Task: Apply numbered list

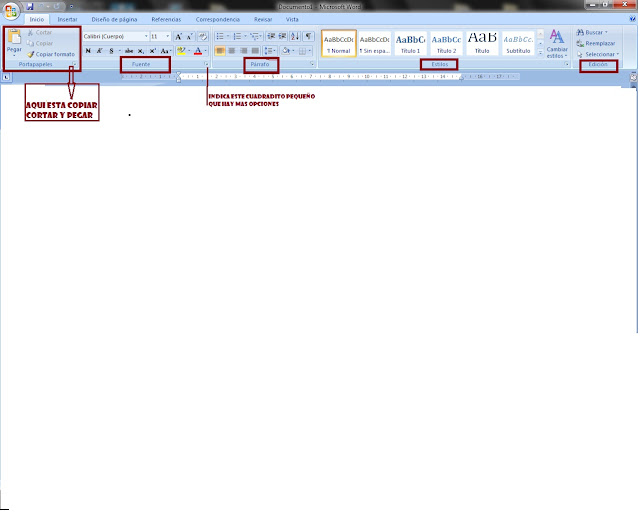Action: pos(237,36)
